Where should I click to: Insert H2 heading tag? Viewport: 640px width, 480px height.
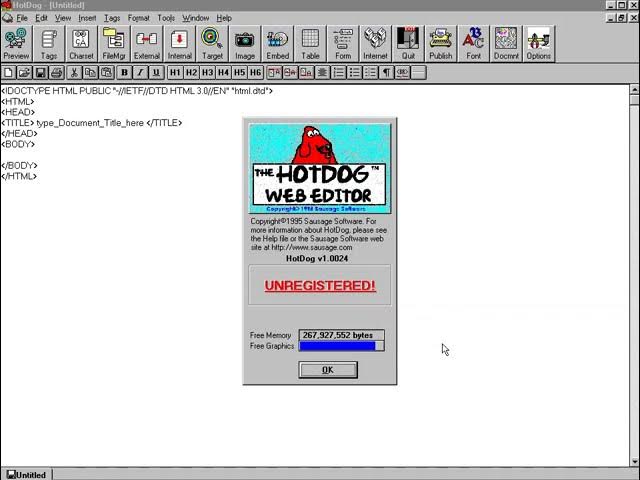[x=191, y=73]
